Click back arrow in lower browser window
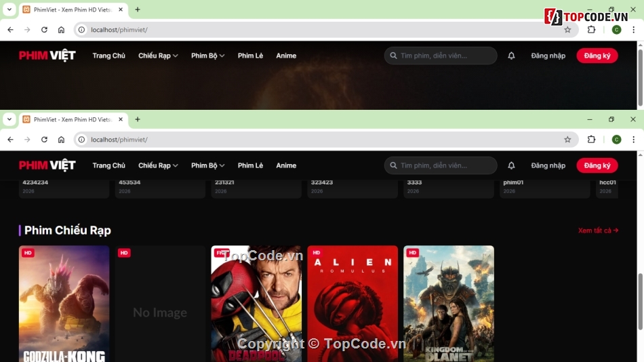Screen dimensions: 644x362 click(x=10, y=140)
